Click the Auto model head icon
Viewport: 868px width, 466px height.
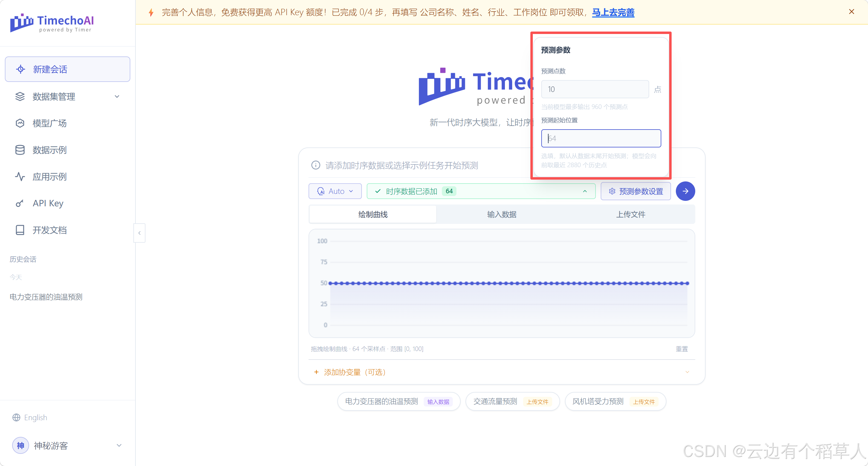click(x=321, y=191)
